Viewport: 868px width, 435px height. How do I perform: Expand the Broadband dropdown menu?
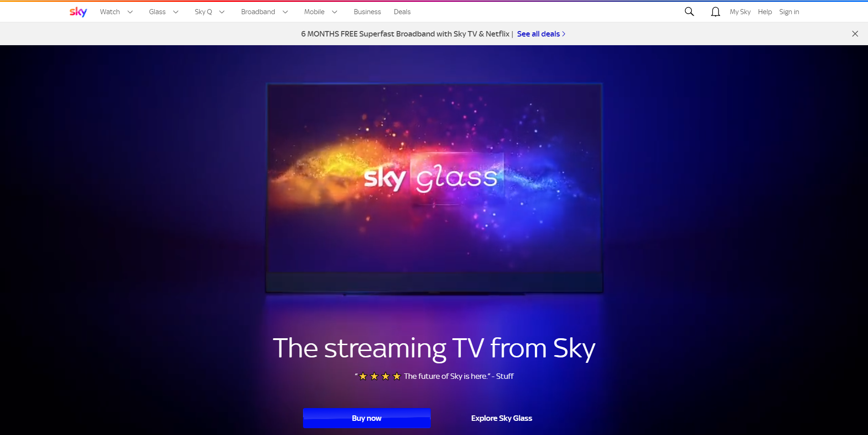pyautogui.click(x=258, y=11)
